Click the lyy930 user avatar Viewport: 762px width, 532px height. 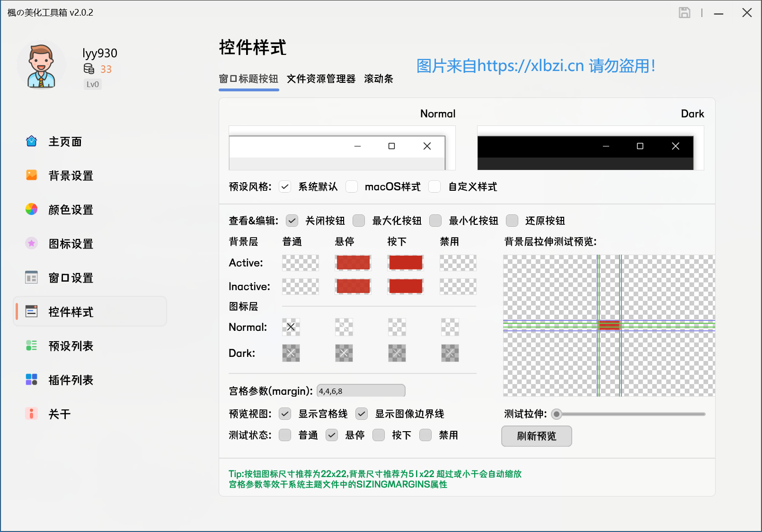[41, 65]
